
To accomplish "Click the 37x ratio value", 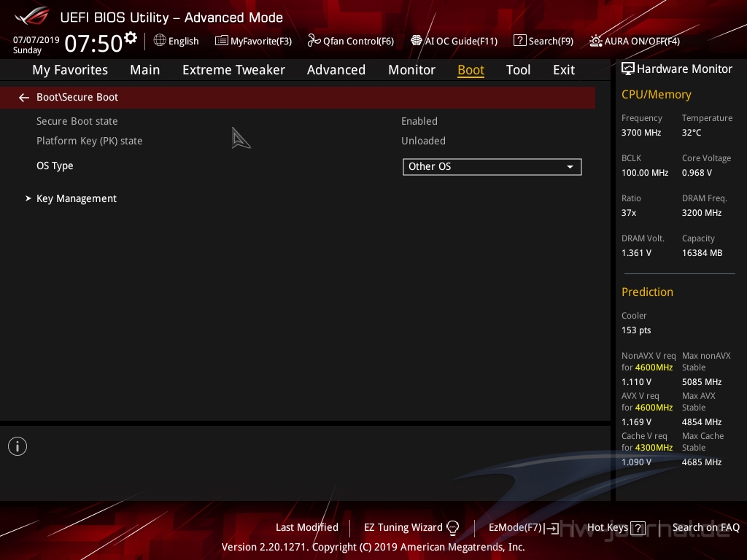I will 628,213.
